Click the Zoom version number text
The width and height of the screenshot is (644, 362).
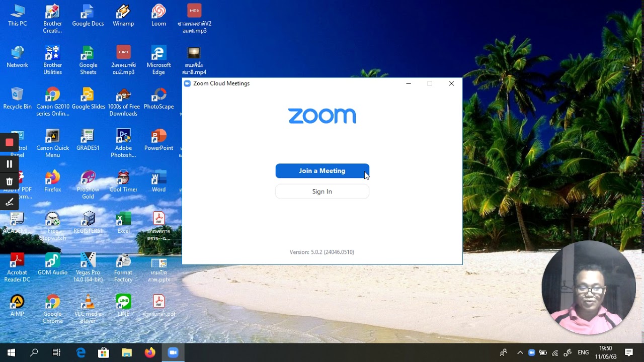(x=322, y=252)
